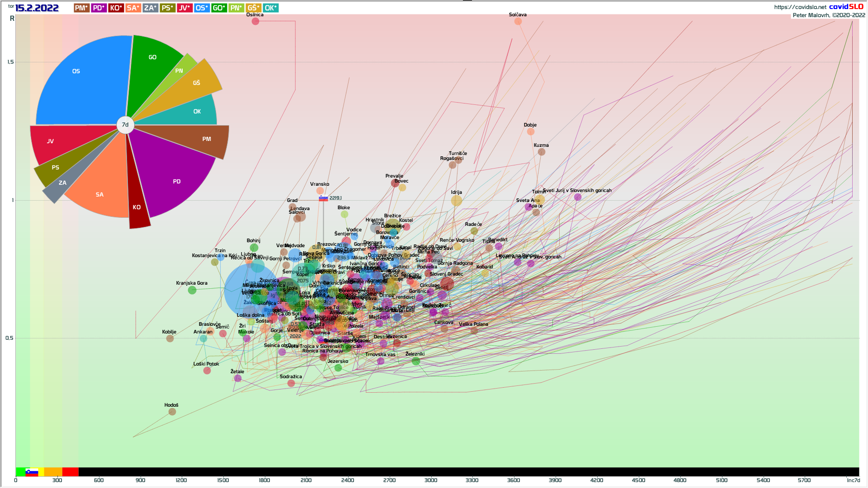This screenshot has height=488, width=868.
Task: Click the Slovenia flag on the bottom axis
Action: (31, 472)
